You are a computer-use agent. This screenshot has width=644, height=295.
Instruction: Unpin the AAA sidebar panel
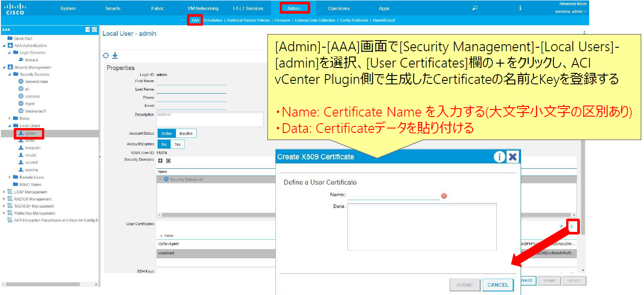[x=87, y=29]
